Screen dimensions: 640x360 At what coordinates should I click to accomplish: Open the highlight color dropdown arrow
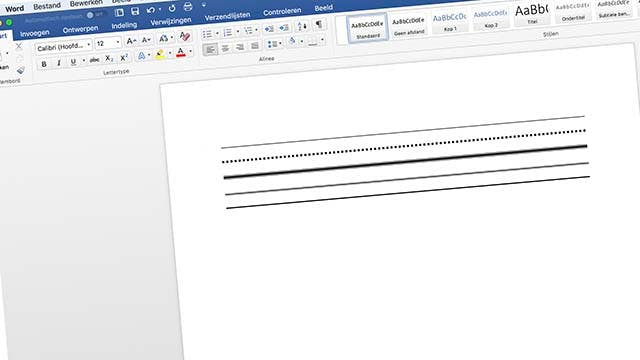point(170,53)
